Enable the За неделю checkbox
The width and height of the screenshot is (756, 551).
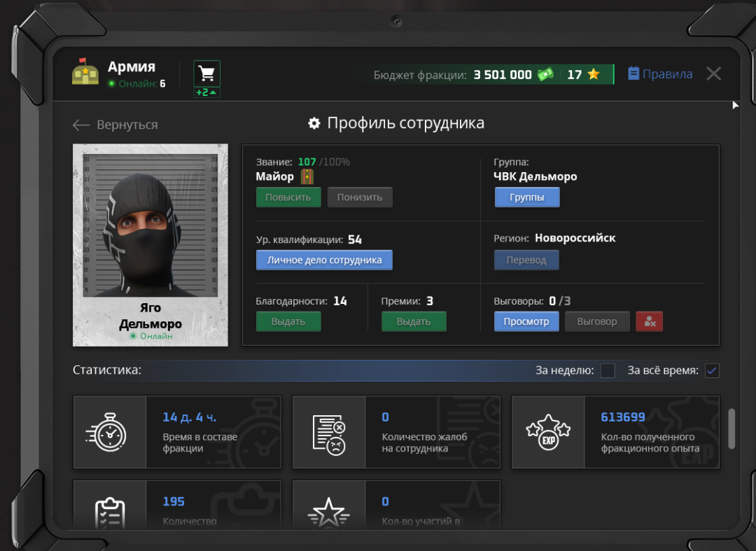click(608, 370)
